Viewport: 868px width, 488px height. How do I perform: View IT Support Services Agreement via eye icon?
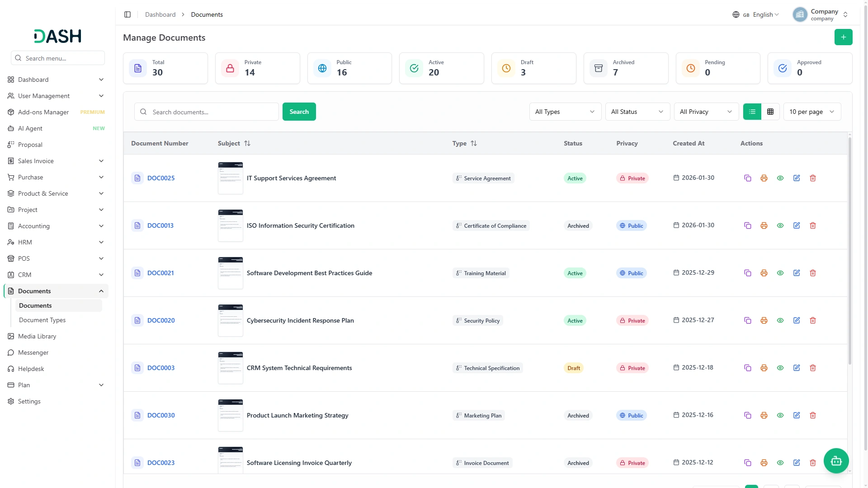click(x=780, y=178)
